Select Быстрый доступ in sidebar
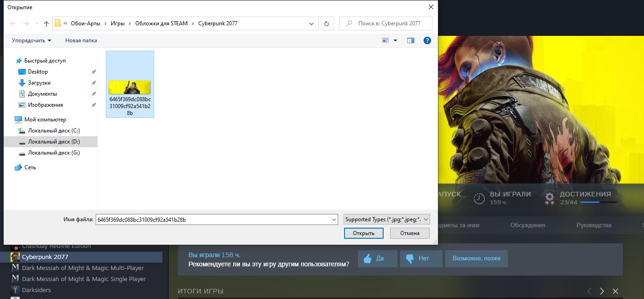Viewport: 644px width, 299px height. coord(45,61)
